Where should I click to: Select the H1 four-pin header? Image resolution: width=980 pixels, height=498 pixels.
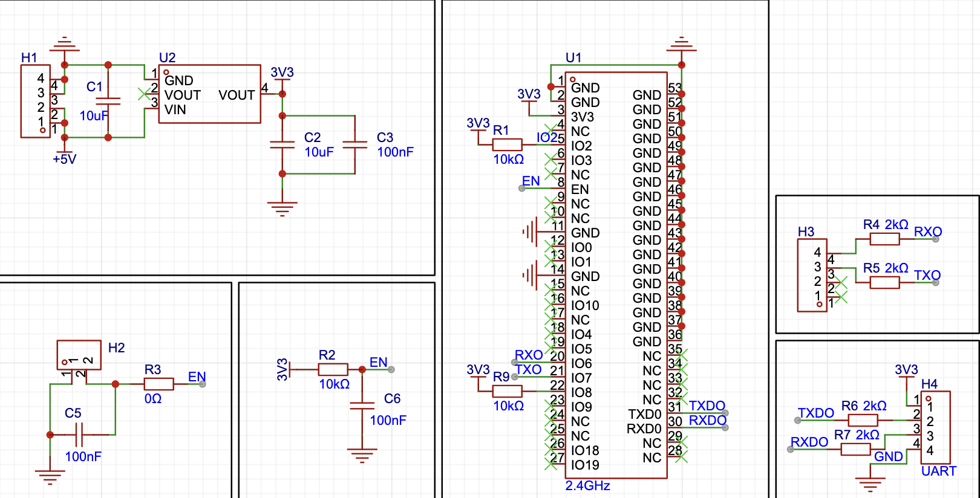point(35,101)
